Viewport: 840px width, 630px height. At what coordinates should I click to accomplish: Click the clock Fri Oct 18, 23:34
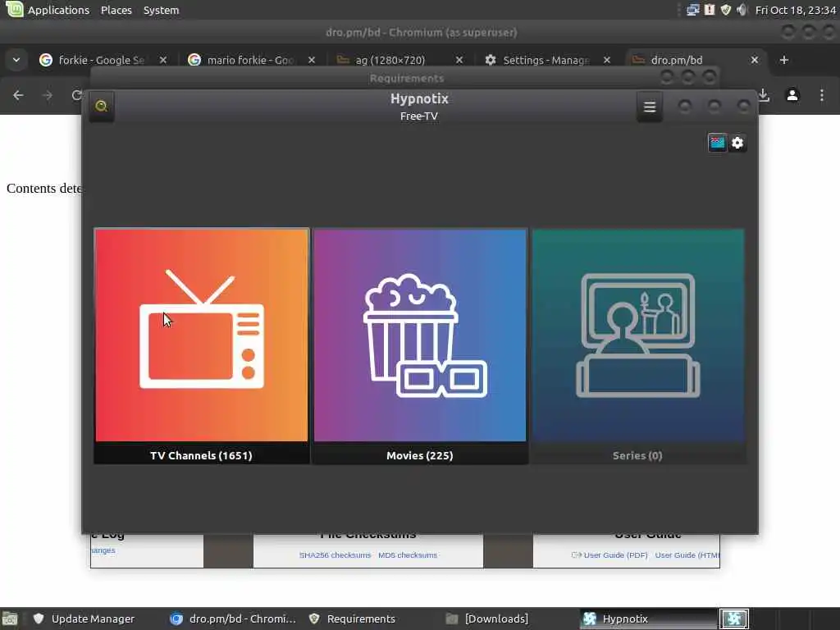[796, 10]
